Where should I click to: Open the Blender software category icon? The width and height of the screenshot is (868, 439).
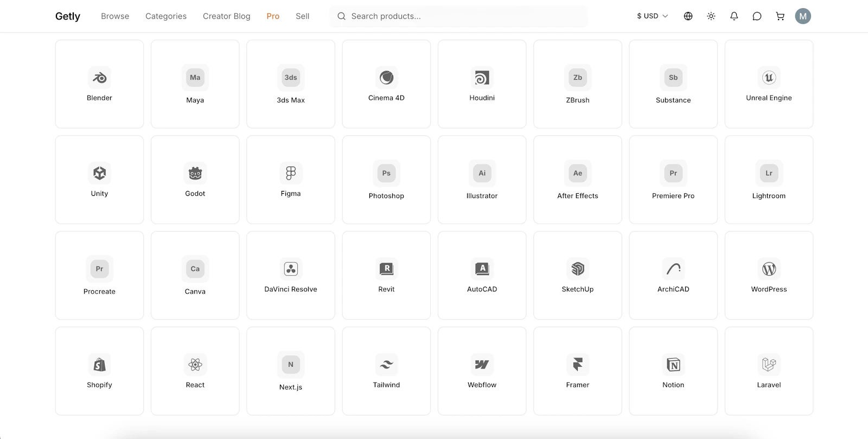99,78
